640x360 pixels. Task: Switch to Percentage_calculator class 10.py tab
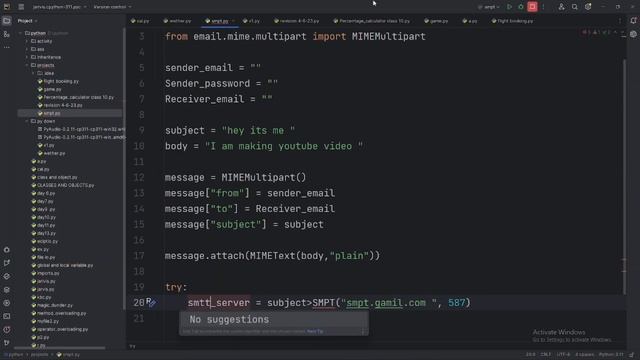pos(371,21)
